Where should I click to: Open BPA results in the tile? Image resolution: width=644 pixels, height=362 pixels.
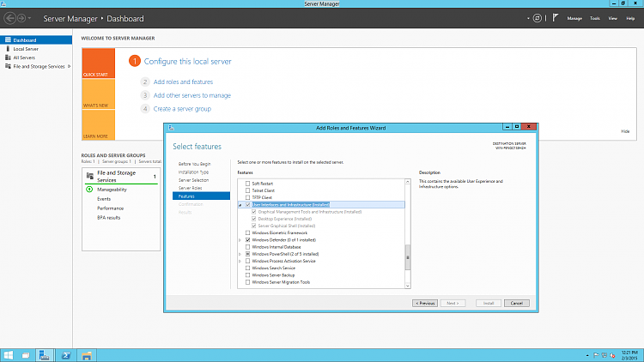click(x=109, y=218)
